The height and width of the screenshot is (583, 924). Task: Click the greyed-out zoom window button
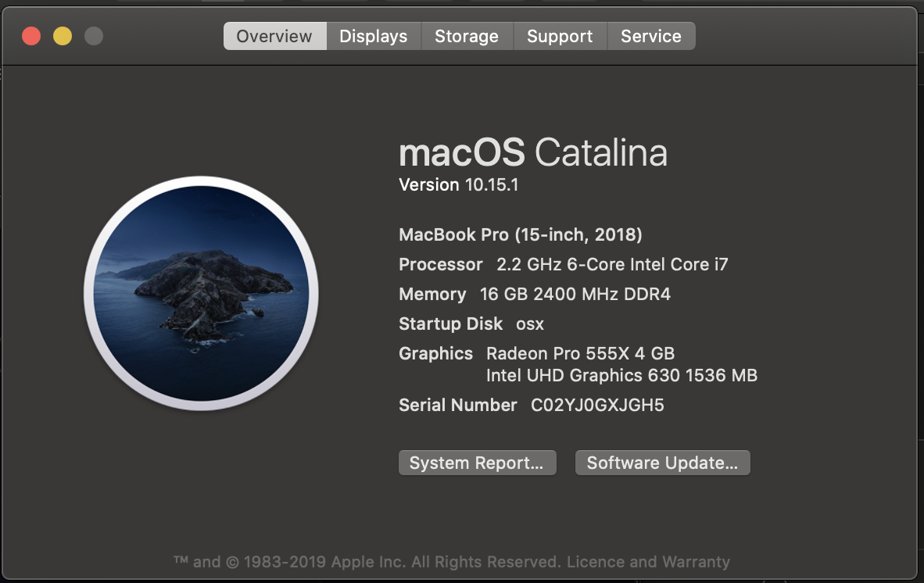pos(94,36)
